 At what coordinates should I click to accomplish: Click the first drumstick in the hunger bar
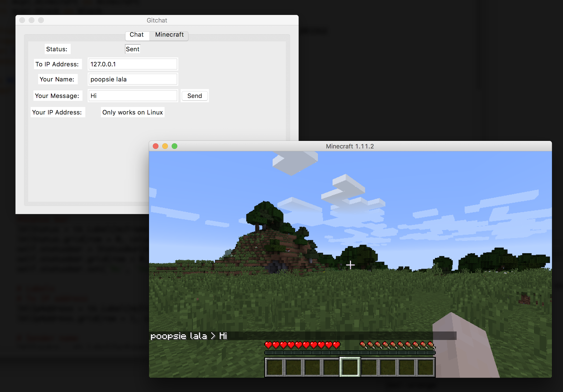point(363,344)
